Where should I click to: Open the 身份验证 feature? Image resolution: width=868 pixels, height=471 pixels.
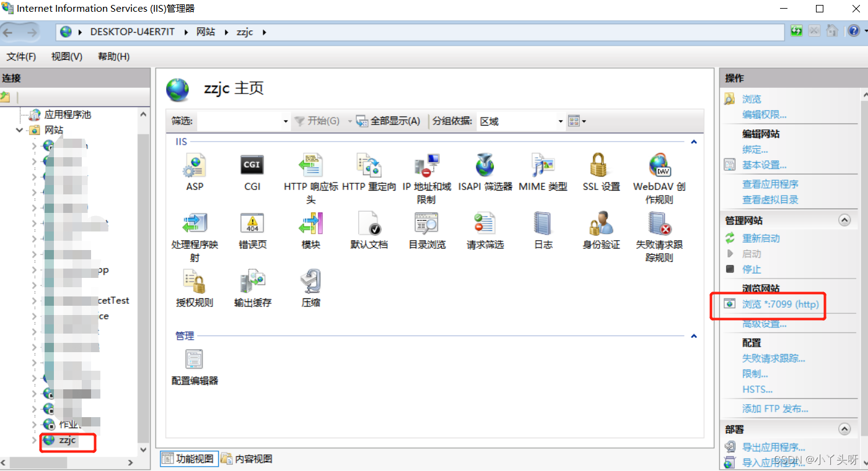pyautogui.click(x=601, y=231)
